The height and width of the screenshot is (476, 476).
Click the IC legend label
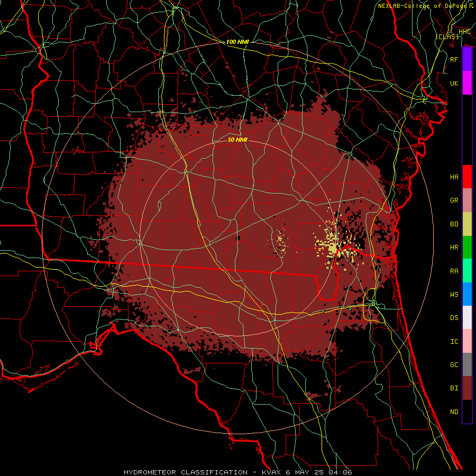tap(454, 342)
